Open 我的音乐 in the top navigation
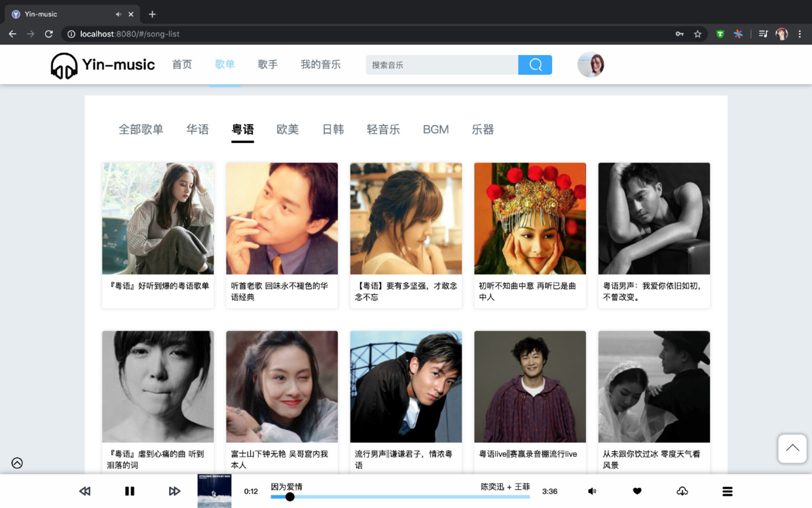Screen dimensions: 812x508 (x=320, y=64)
